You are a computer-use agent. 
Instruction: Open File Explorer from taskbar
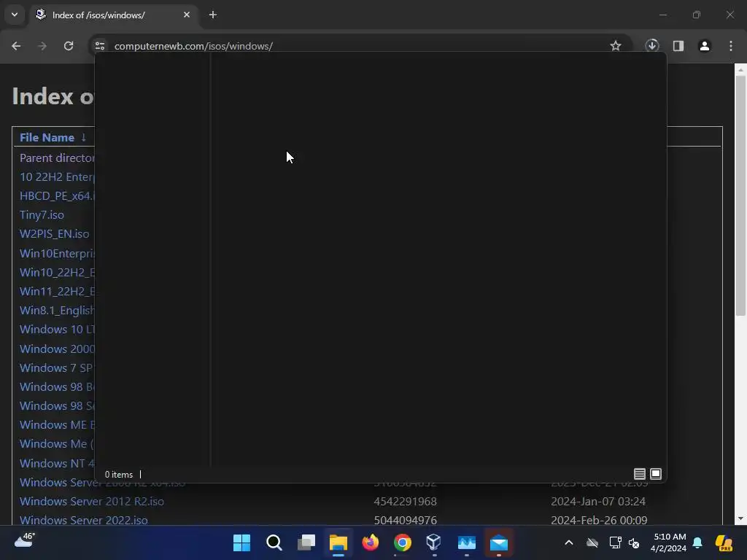338,542
